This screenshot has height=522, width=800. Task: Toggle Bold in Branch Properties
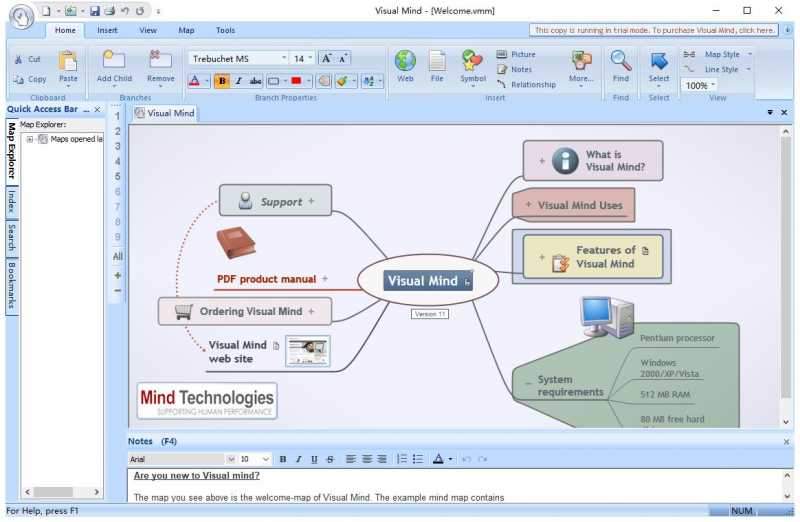(222, 81)
